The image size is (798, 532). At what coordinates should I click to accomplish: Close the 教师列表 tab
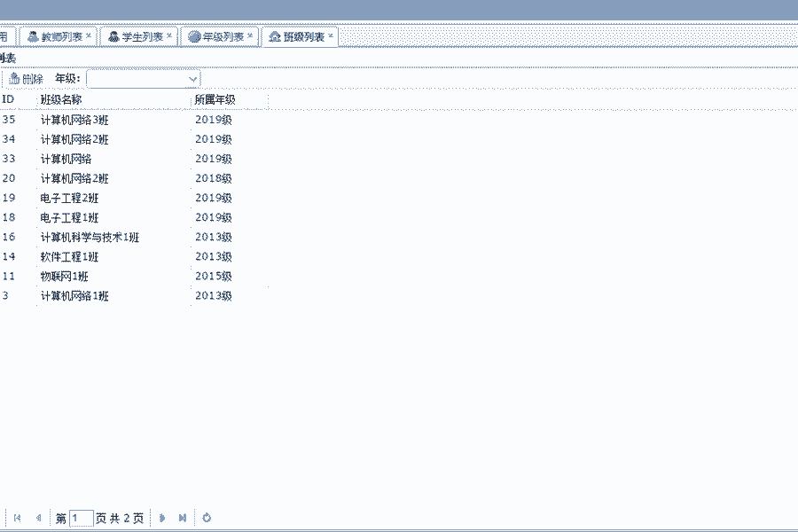(x=89, y=35)
